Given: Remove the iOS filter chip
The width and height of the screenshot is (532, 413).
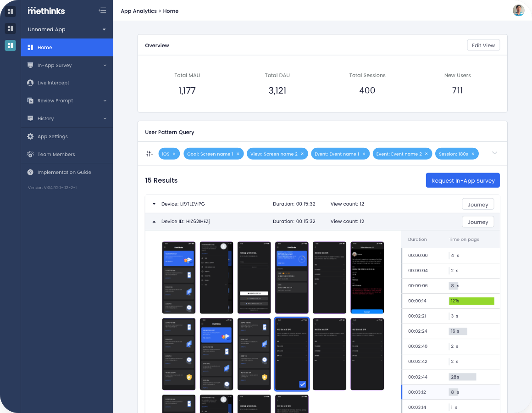Looking at the screenshot, I should [174, 154].
